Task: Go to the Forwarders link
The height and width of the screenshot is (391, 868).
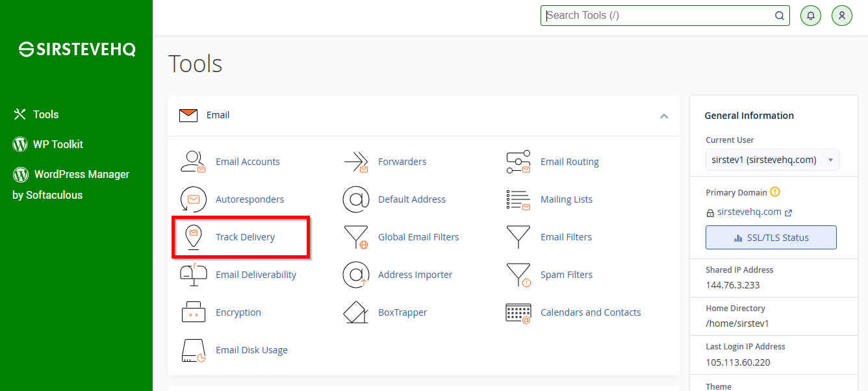Action: pyautogui.click(x=402, y=162)
